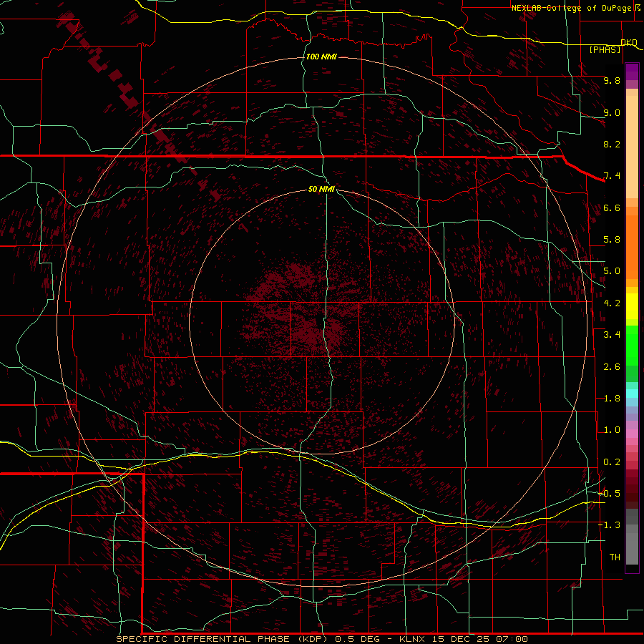Screen dimensions: 644x644
Task: Click the 1.8 scale value
Action: point(612,399)
